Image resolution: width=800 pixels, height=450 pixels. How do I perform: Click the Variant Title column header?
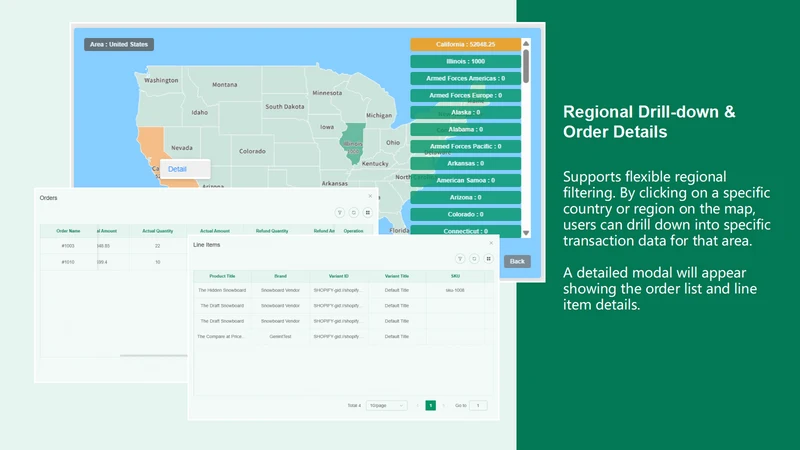(x=396, y=276)
